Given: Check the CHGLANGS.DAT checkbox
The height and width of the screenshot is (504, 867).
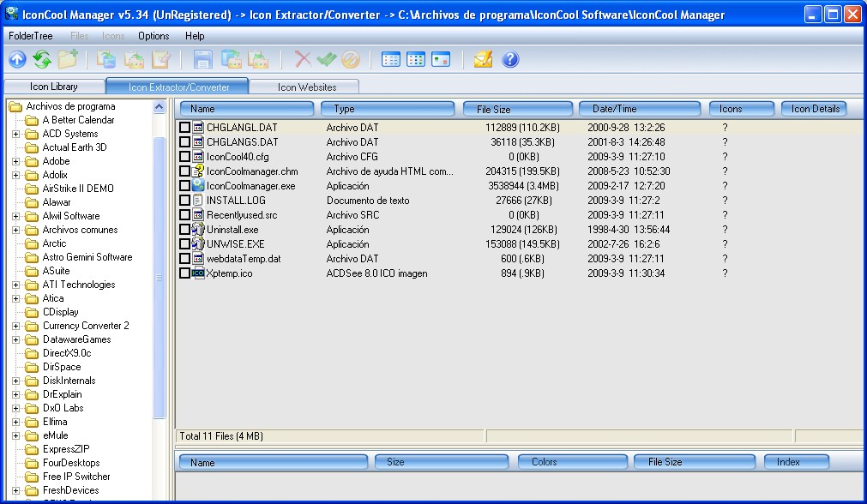Looking at the screenshot, I should (x=184, y=142).
